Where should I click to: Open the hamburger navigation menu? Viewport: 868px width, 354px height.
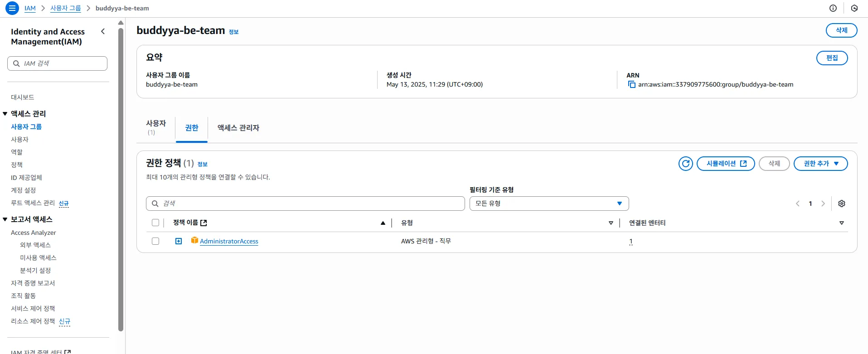pos(12,8)
